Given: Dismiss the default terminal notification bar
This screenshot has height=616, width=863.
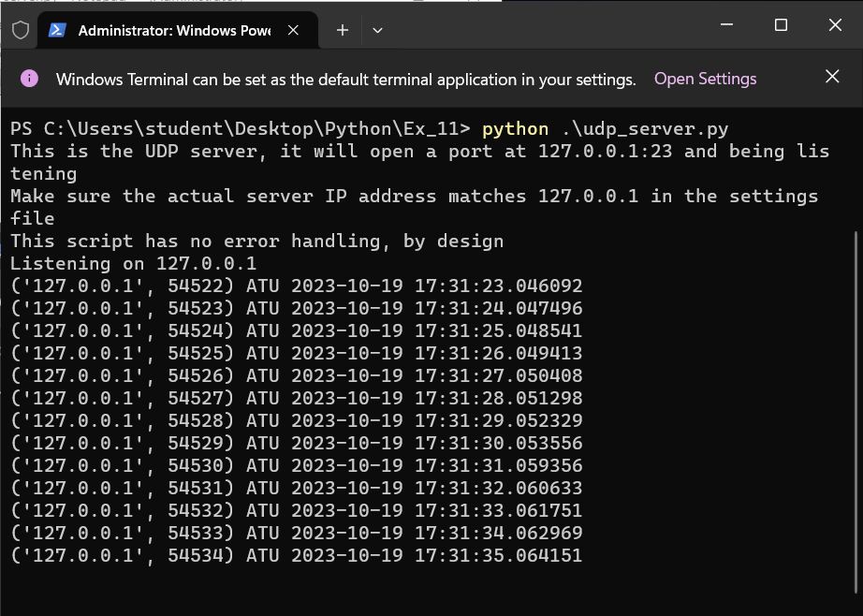Looking at the screenshot, I should (x=832, y=77).
